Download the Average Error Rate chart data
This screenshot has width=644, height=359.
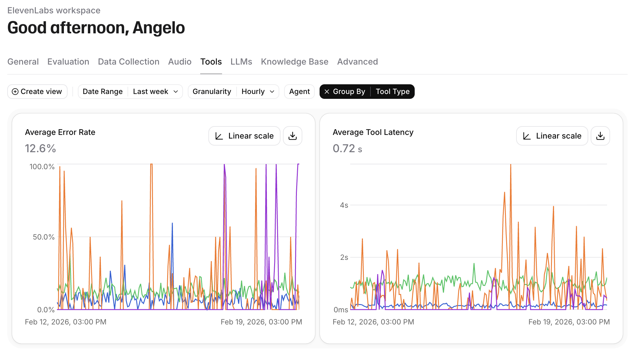coord(292,136)
